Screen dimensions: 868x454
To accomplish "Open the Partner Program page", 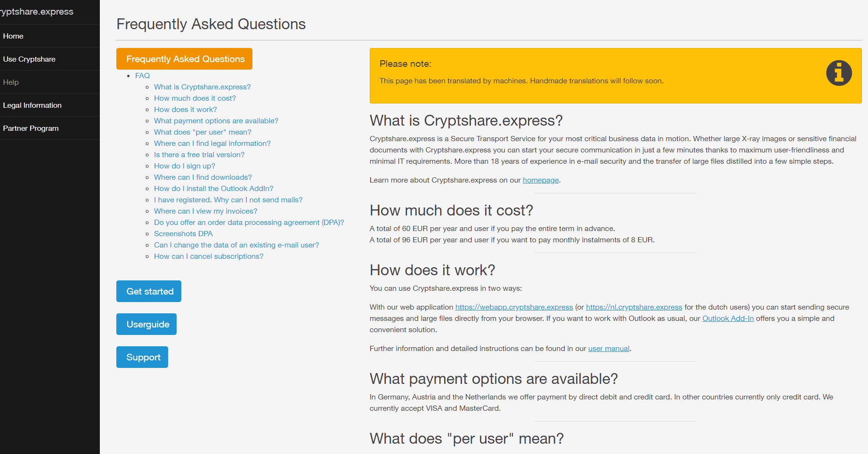I will click(31, 128).
